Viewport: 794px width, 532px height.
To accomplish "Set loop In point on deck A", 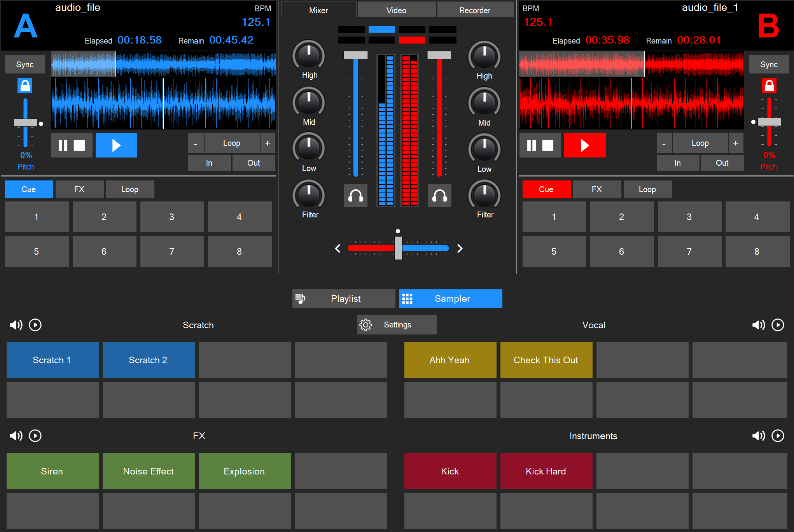I will point(209,163).
